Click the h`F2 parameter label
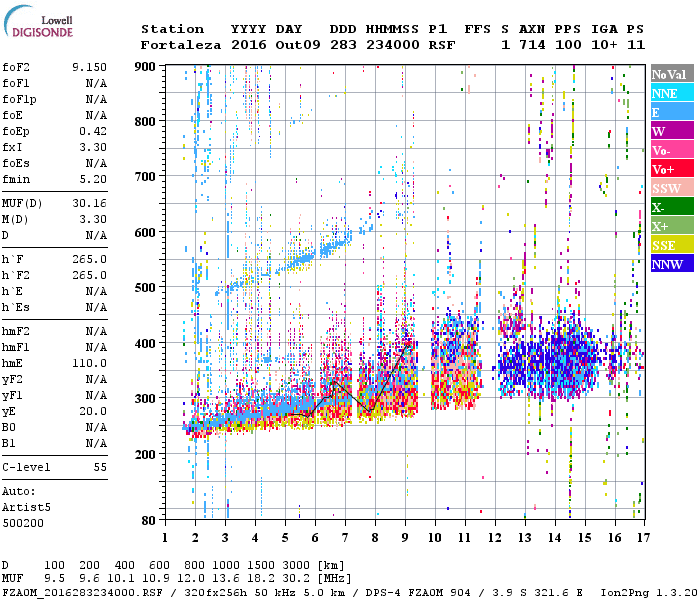 coord(16,275)
